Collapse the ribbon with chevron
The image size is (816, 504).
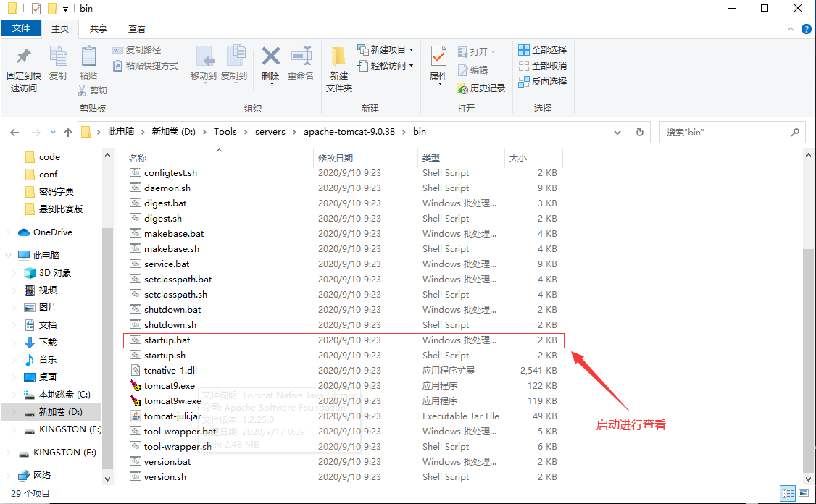(790, 29)
